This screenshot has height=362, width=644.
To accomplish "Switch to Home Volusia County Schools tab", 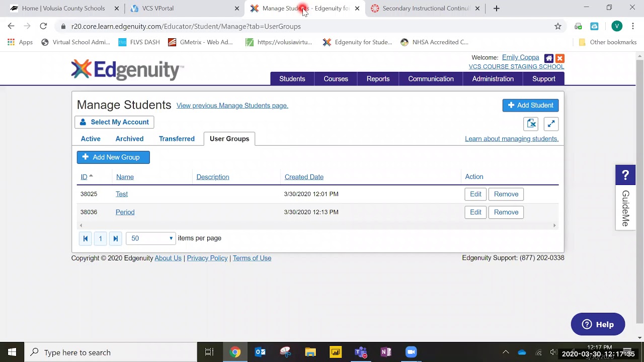I will click(63, 8).
